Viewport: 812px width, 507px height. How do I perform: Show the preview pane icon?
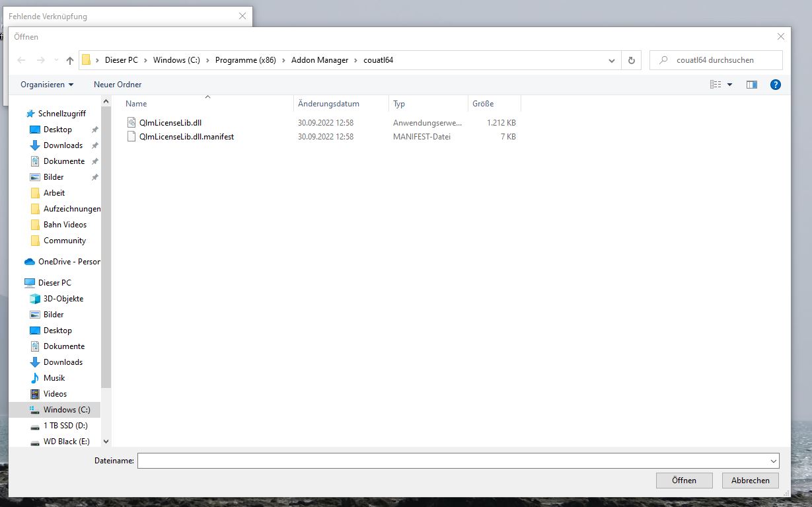click(751, 84)
